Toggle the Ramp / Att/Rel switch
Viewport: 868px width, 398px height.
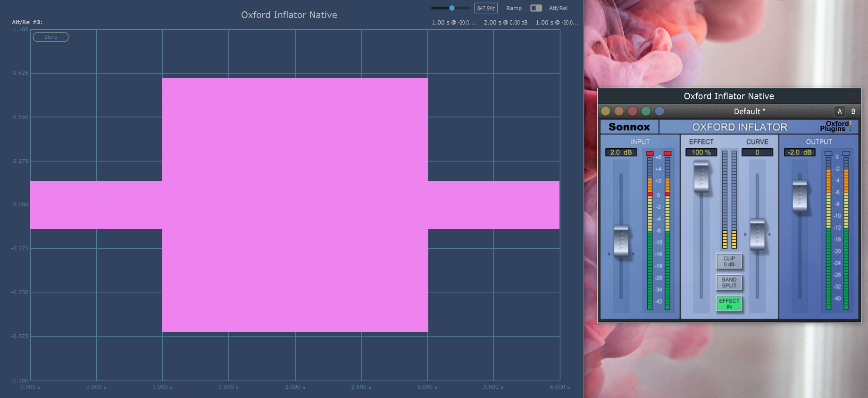[536, 8]
